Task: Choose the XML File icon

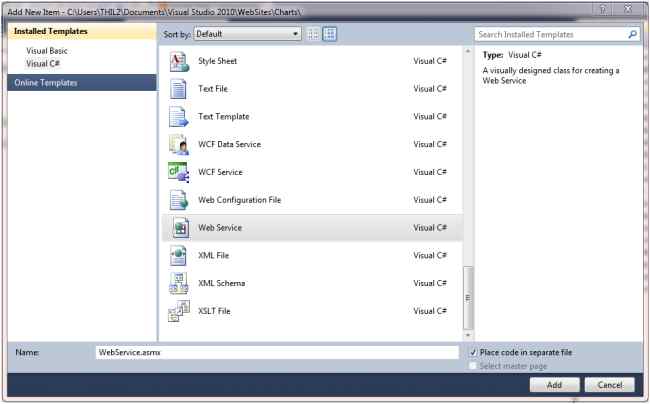Action: [178, 256]
